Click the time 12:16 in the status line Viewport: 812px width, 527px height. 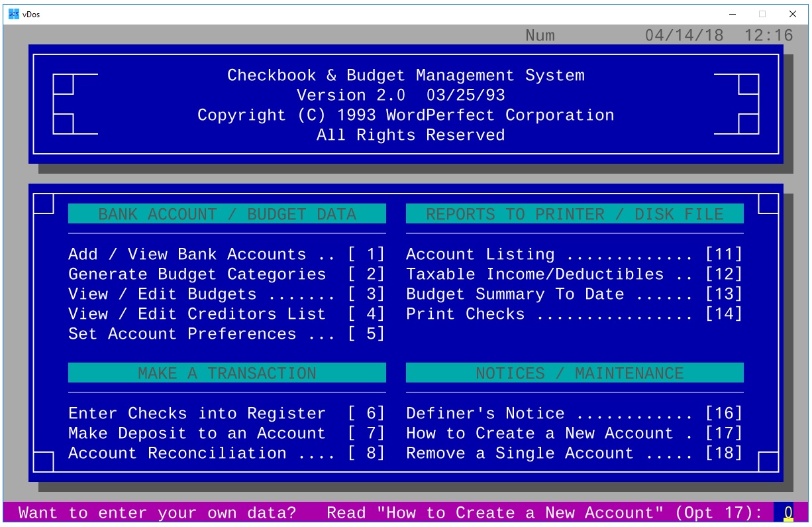click(768, 36)
